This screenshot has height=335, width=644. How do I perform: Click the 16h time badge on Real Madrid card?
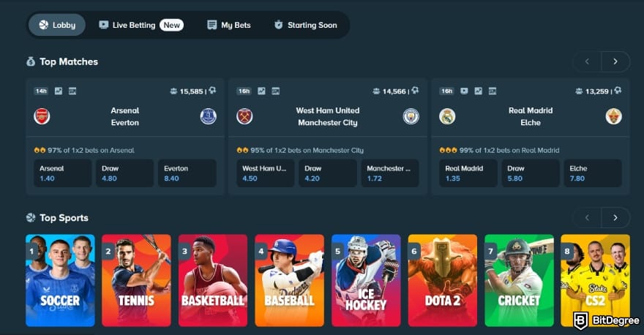pos(447,91)
